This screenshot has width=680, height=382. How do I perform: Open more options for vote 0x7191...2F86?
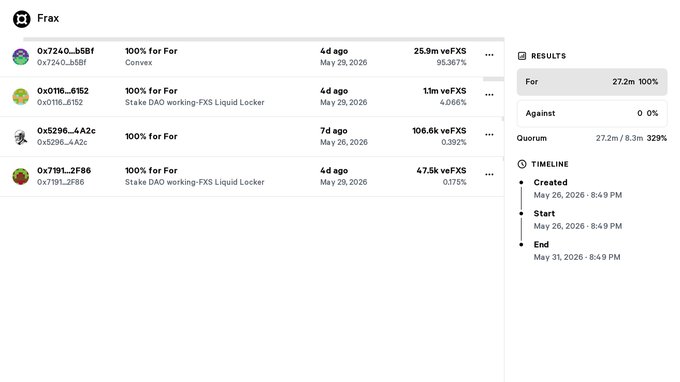[489, 175]
